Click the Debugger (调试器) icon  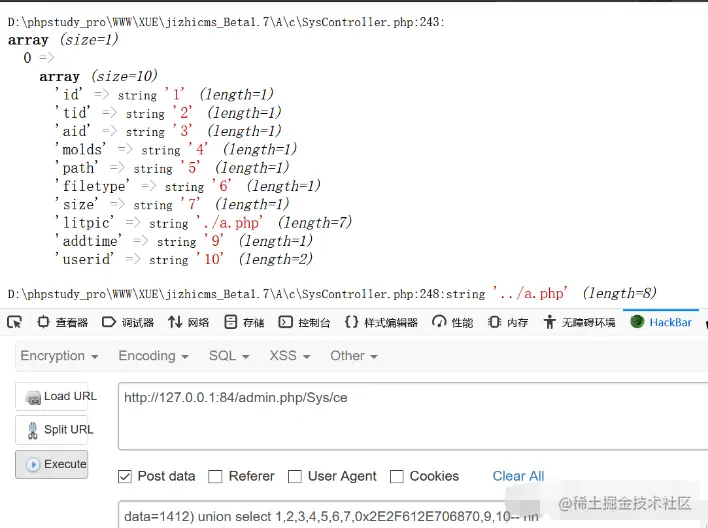pos(109,322)
